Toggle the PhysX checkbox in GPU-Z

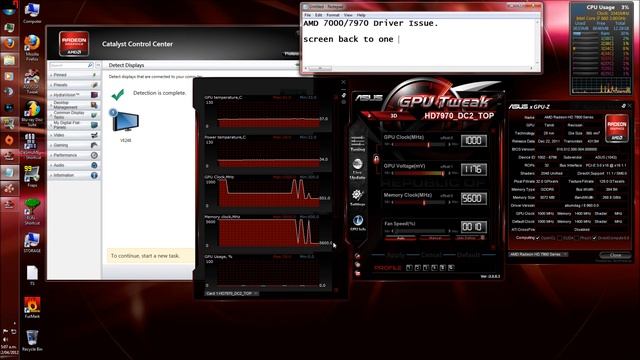[x=576, y=238]
